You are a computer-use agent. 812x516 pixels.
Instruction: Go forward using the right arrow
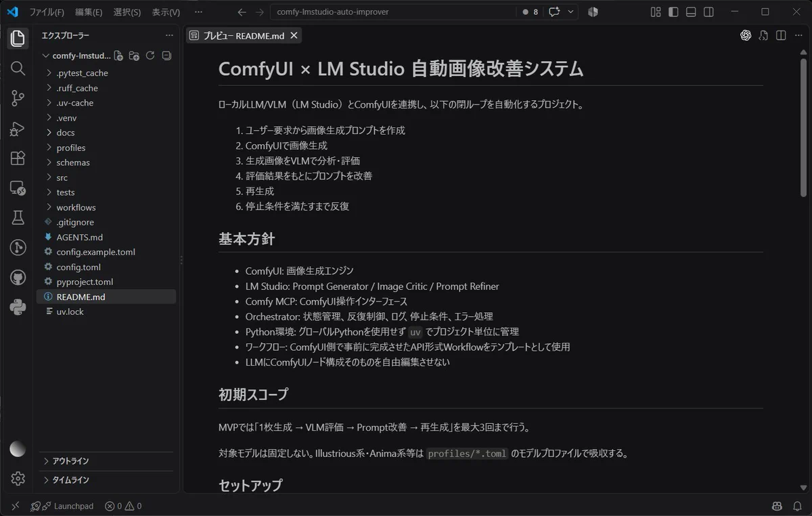260,12
